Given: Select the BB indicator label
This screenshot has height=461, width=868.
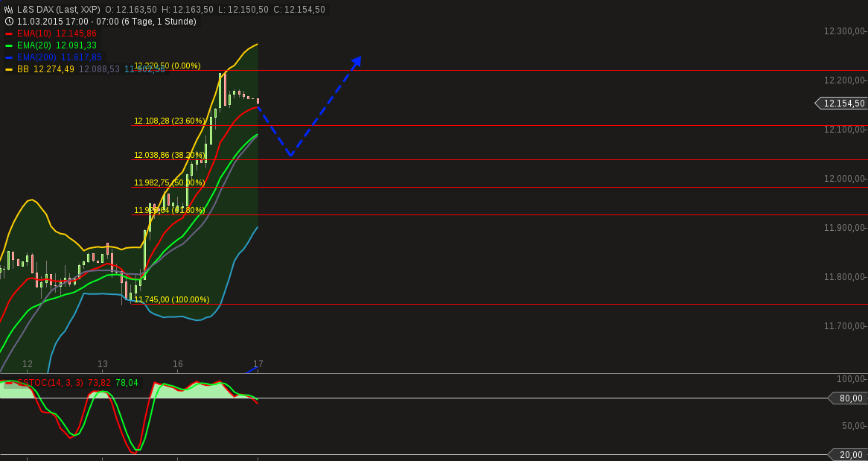Looking at the screenshot, I should click(22, 69).
